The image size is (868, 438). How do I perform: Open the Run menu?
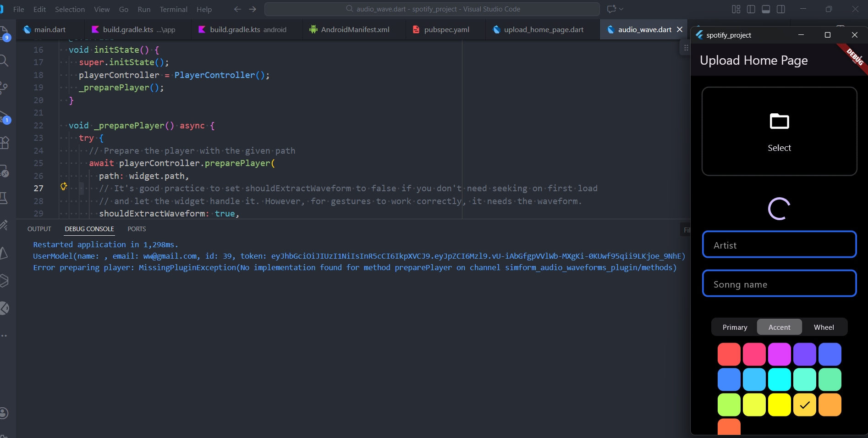tap(144, 9)
